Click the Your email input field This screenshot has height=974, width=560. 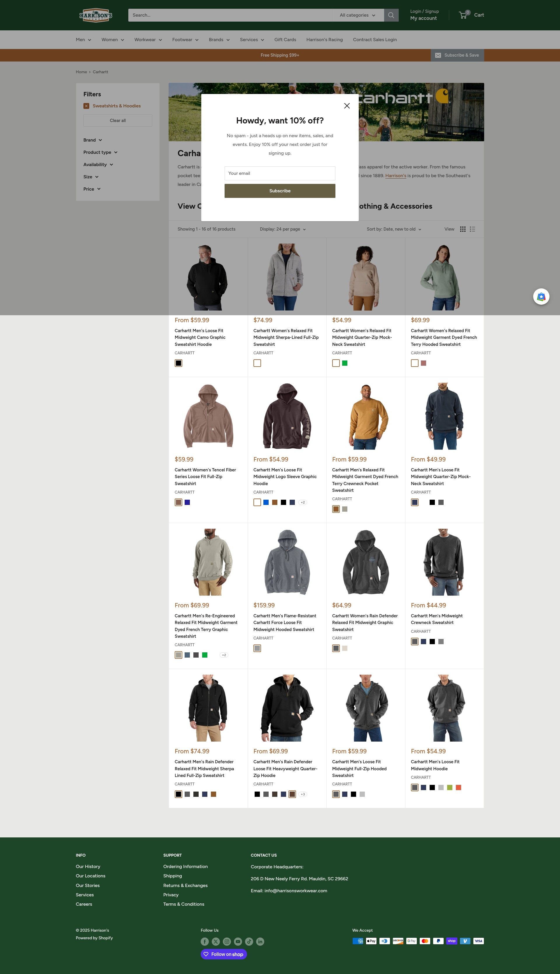pyautogui.click(x=280, y=174)
